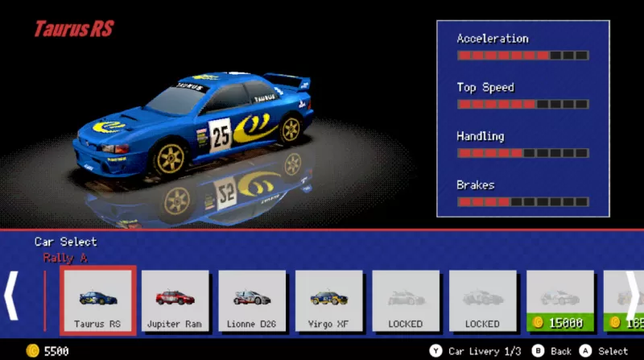644x360 pixels.
Task: Click the Car Livery 1/3 label
Action: [x=485, y=351]
